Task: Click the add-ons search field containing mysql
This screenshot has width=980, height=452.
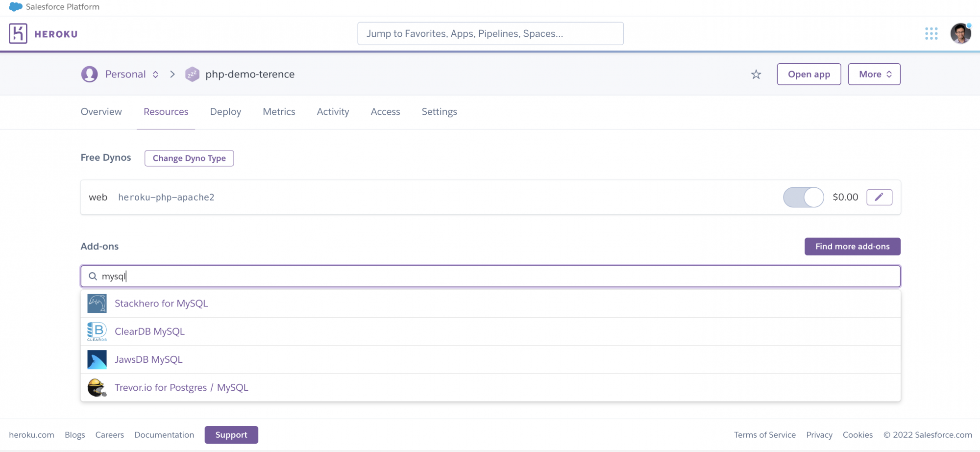Action: click(x=490, y=276)
